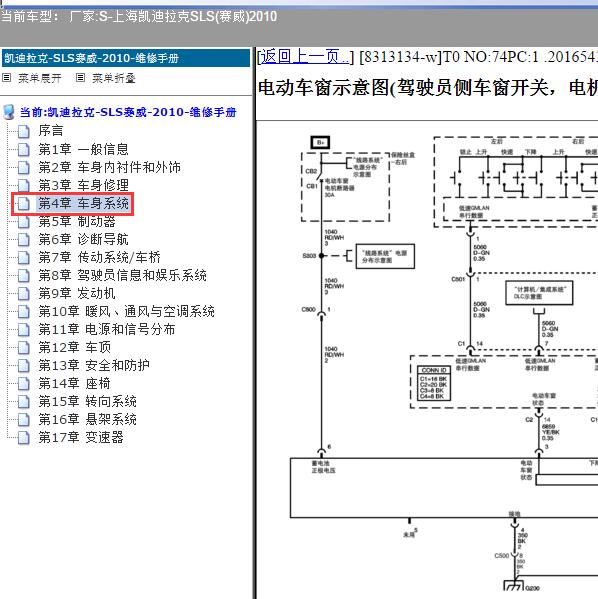The width and height of the screenshot is (598, 599).
Task: Open 第17章 变速器 chapter
Action: (81, 437)
